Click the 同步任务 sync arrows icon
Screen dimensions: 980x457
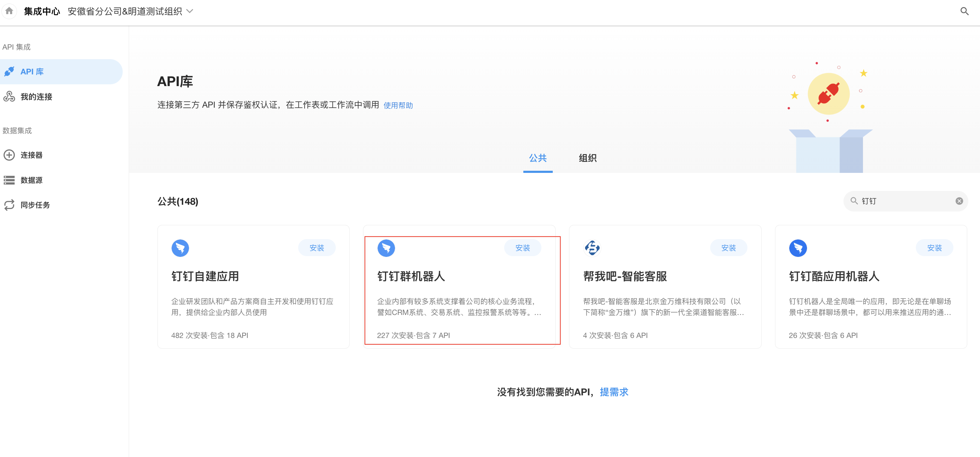click(9, 205)
